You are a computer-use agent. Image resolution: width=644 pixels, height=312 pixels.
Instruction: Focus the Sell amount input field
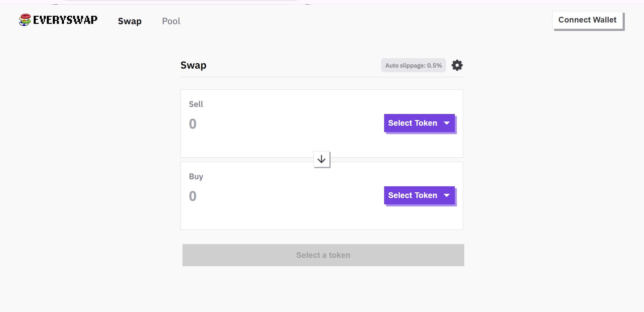(x=269, y=124)
